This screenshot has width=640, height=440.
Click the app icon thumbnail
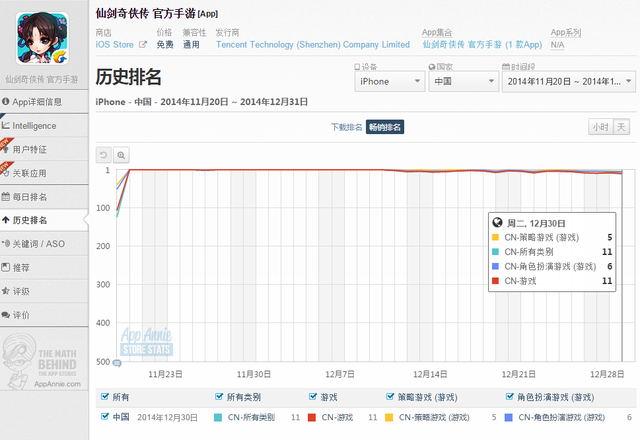point(42,38)
